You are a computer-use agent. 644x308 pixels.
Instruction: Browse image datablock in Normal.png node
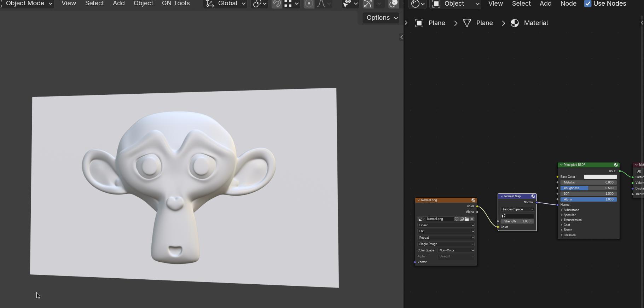[x=421, y=219]
